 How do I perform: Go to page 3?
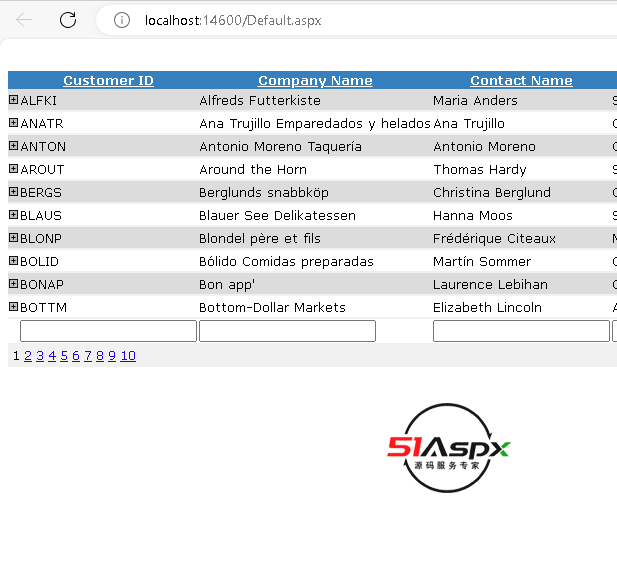[40, 356]
